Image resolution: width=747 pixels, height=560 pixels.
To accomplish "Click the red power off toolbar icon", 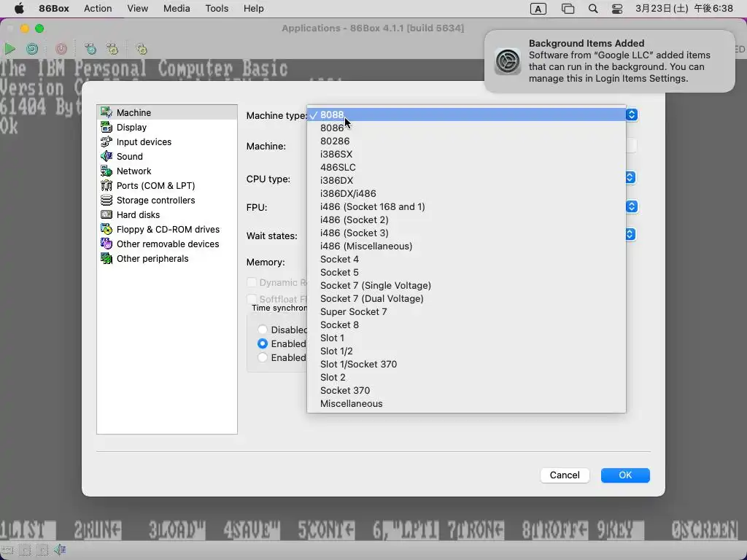I will click(x=61, y=49).
